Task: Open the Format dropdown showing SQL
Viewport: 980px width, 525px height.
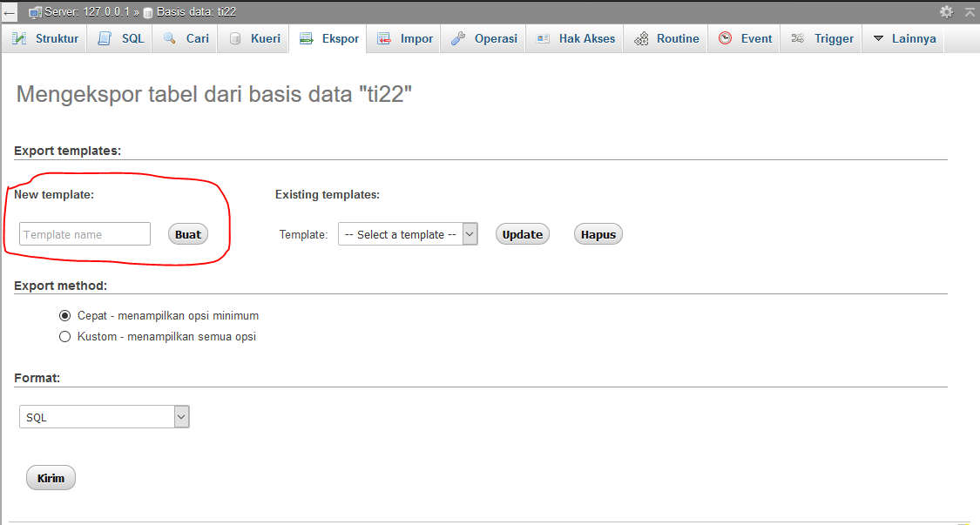Action: click(104, 417)
